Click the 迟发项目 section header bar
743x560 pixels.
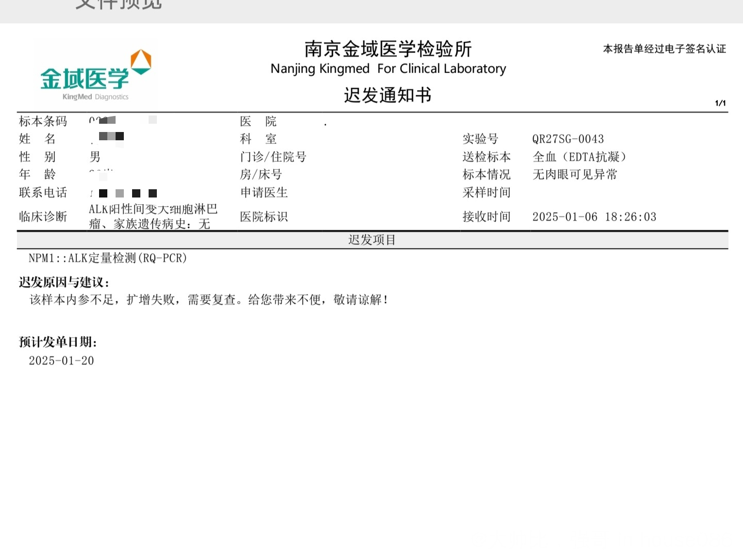click(x=372, y=240)
